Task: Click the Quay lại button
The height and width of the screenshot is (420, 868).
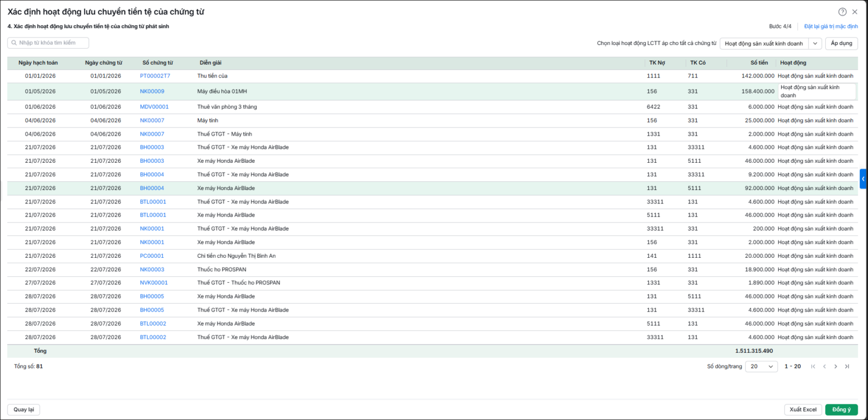Action: click(x=24, y=410)
